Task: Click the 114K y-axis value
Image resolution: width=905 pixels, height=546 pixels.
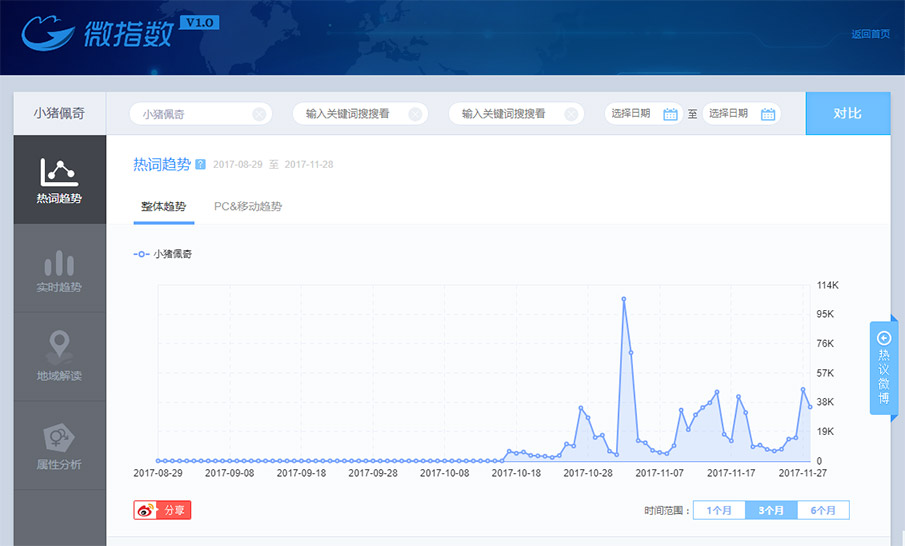Action: pos(828,285)
